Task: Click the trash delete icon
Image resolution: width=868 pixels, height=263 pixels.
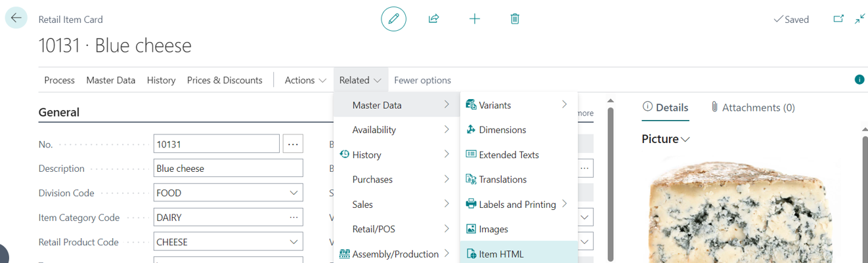Action: pyautogui.click(x=515, y=19)
